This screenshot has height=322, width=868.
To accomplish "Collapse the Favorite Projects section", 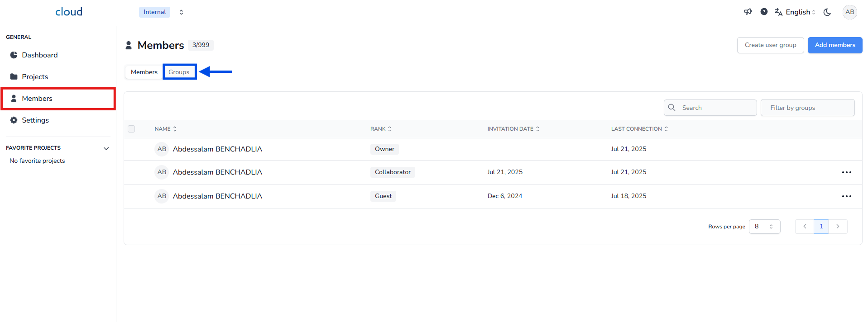I will pyautogui.click(x=106, y=148).
